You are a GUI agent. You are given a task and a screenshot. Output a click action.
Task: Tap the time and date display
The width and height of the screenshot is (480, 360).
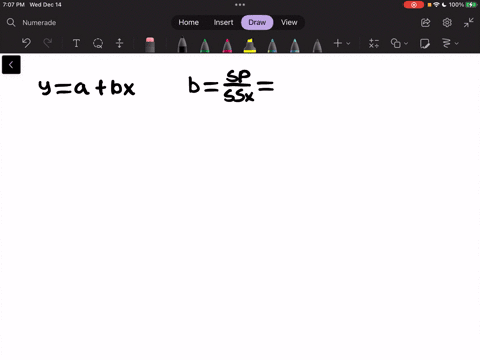pyautogui.click(x=32, y=5)
